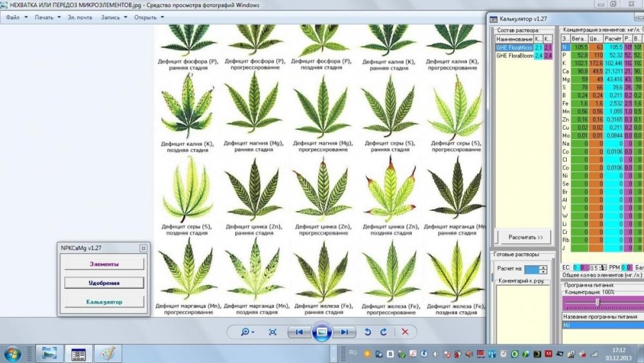Rotate image clockwise
This screenshot has height=363, width=644.
point(384,332)
